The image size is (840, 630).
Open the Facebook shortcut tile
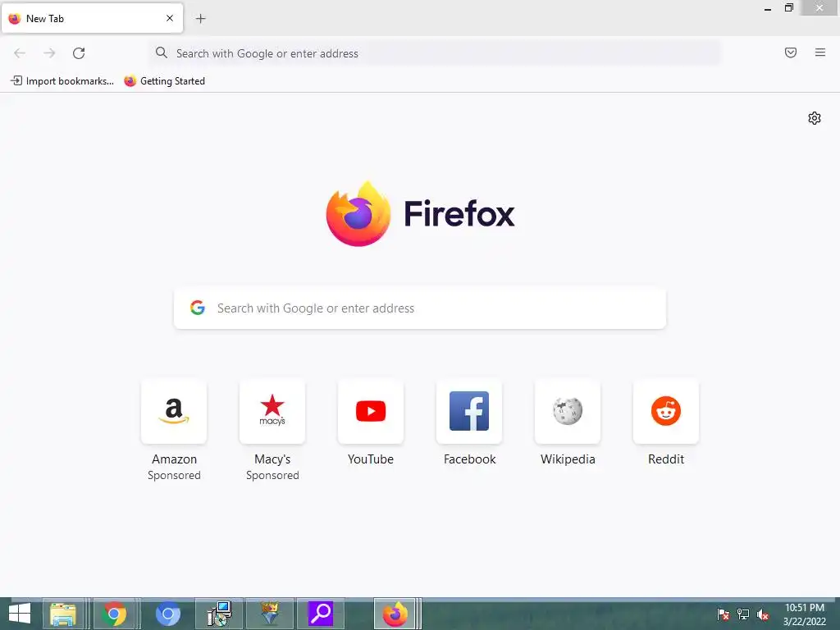point(469,412)
